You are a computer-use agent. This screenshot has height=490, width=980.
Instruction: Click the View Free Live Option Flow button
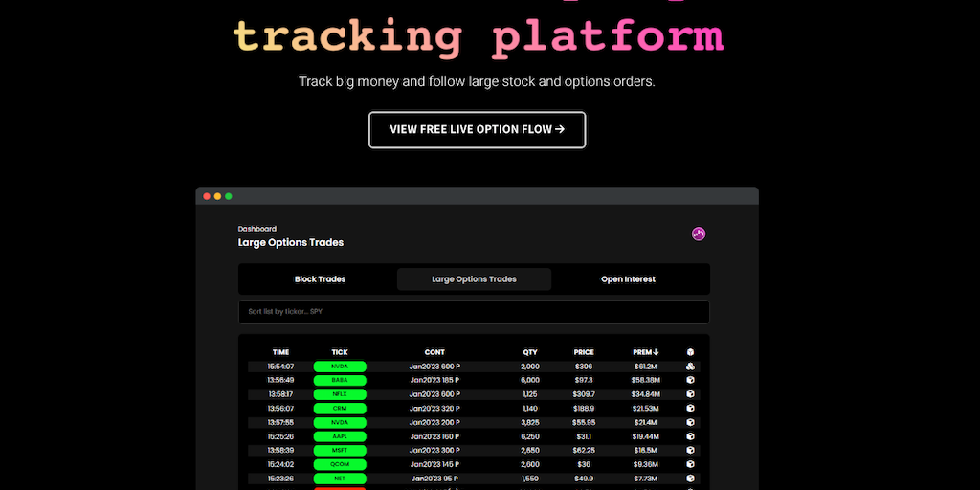click(x=477, y=129)
